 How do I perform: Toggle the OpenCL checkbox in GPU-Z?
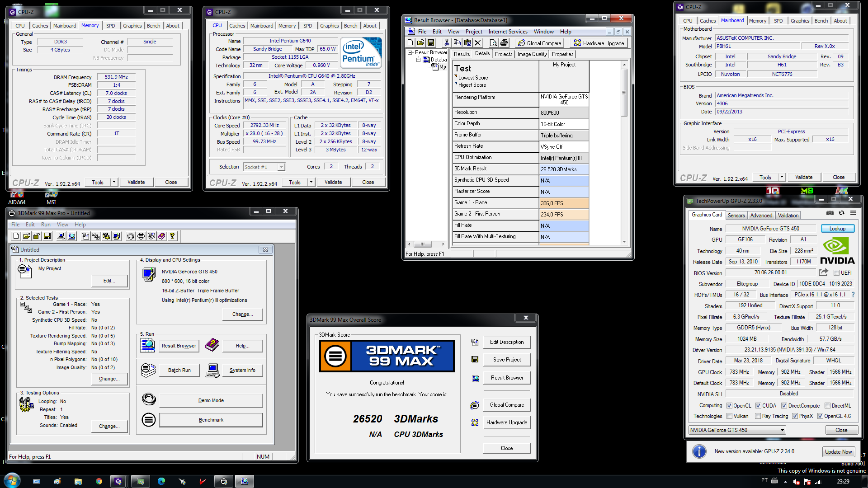tap(729, 406)
